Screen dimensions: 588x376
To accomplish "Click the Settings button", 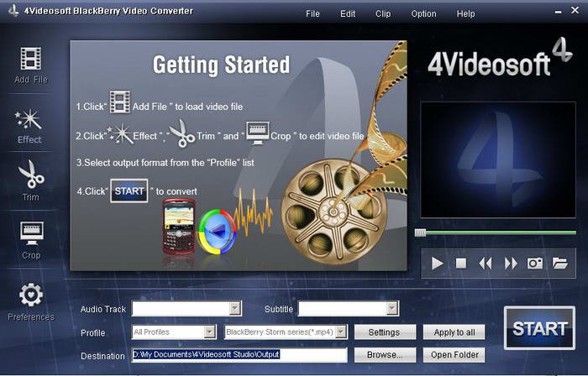I will point(385,332).
